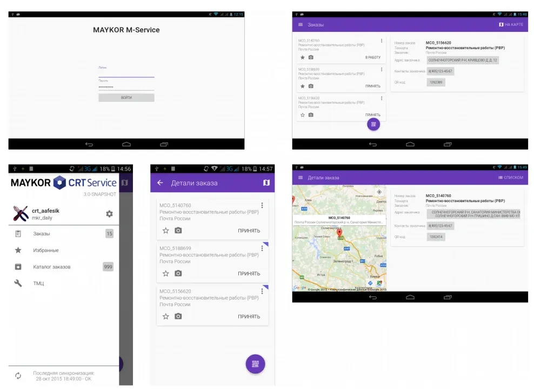Tap Android recents button under tablet Заказы screen
This screenshot has height=392, width=534.
448,144
